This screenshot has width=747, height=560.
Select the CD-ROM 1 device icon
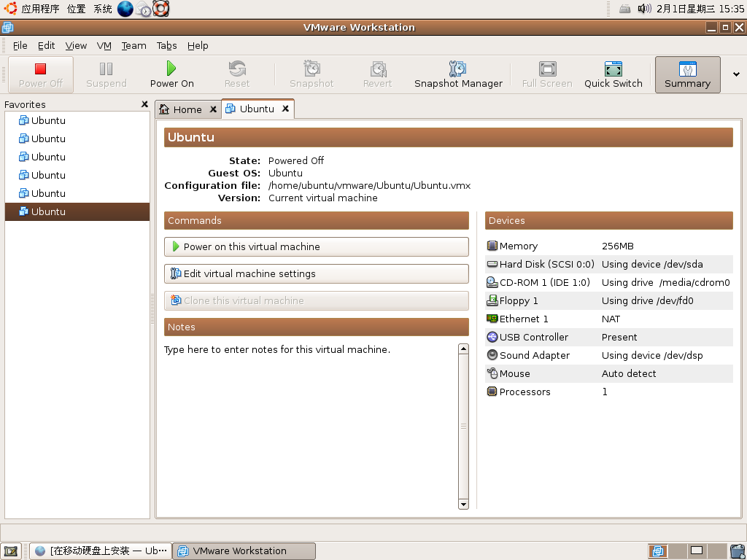tap(492, 282)
